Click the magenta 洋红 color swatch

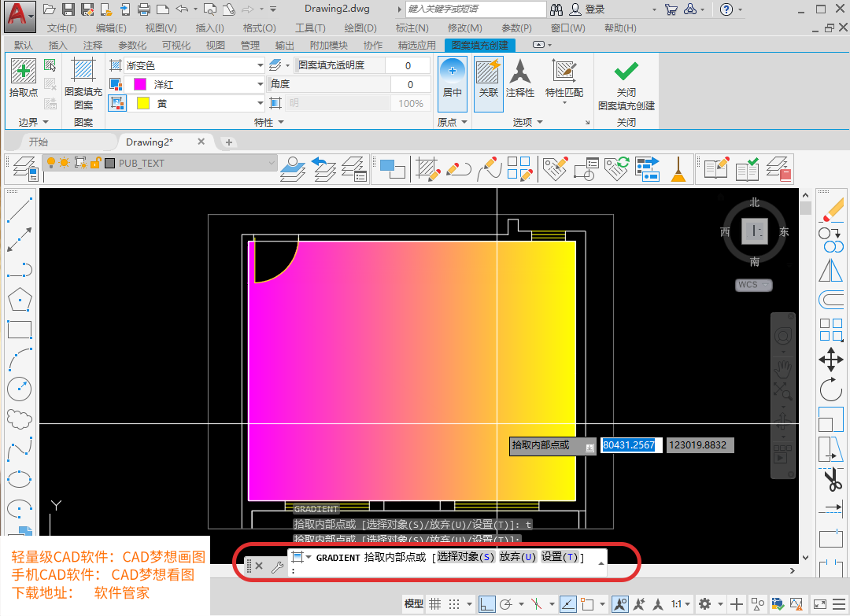coord(140,84)
